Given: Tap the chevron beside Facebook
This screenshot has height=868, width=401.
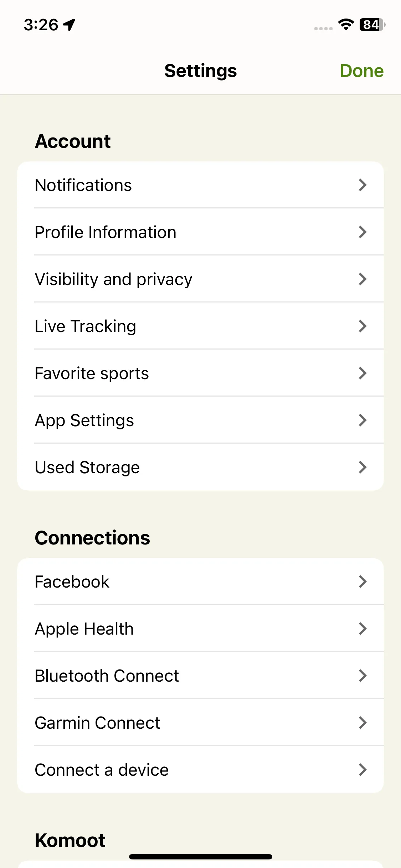Looking at the screenshot, I should 363,582.
